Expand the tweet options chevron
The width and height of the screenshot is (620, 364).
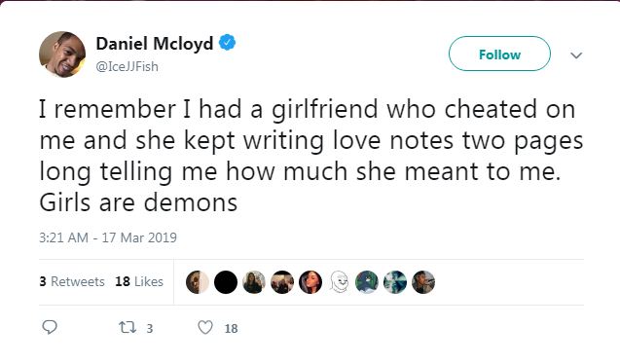(x=576, y=55)
